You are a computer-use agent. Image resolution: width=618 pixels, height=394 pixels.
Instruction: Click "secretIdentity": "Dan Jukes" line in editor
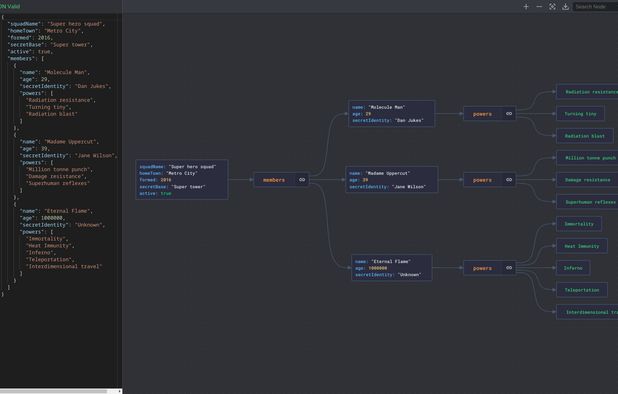point(66,86)
